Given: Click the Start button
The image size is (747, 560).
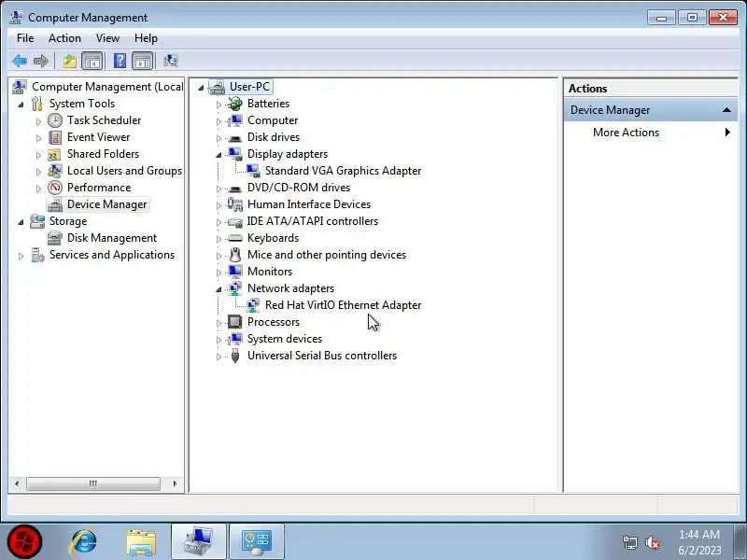Looking at the screenshot, I should 25,541.
